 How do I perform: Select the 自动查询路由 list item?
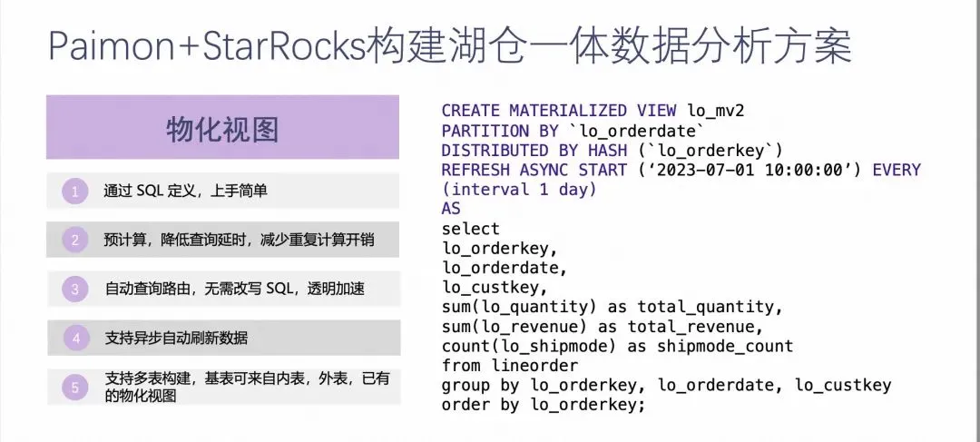222,289
